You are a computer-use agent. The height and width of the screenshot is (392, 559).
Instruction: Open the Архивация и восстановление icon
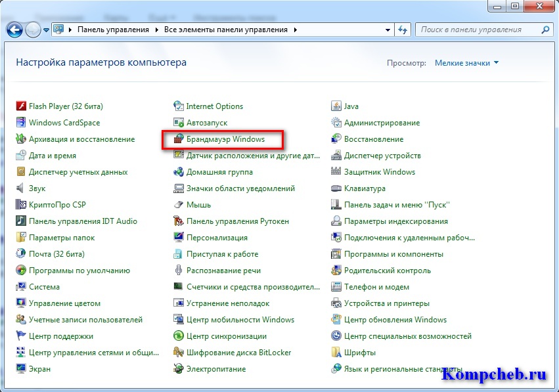coord(21,139)
